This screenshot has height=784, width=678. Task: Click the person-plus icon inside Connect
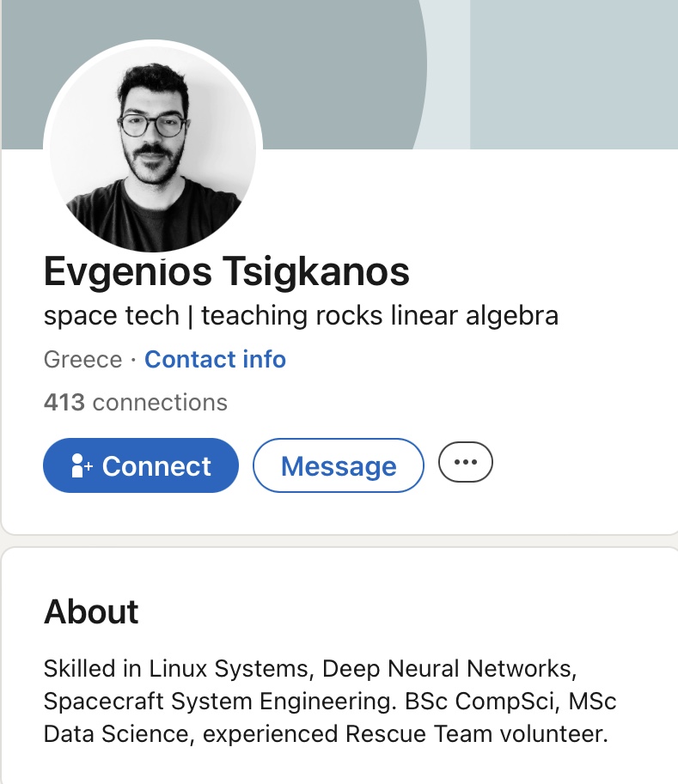[82, 465]
